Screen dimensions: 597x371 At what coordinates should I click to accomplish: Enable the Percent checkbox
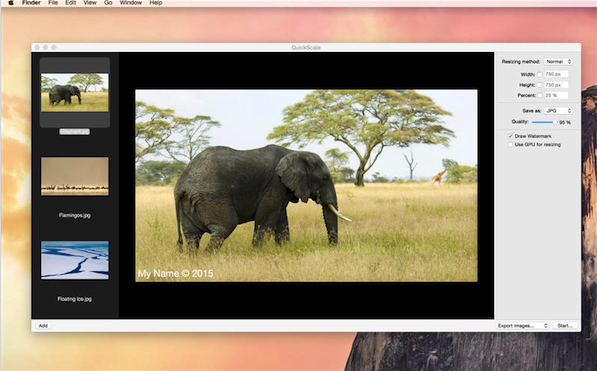point(540,95)
